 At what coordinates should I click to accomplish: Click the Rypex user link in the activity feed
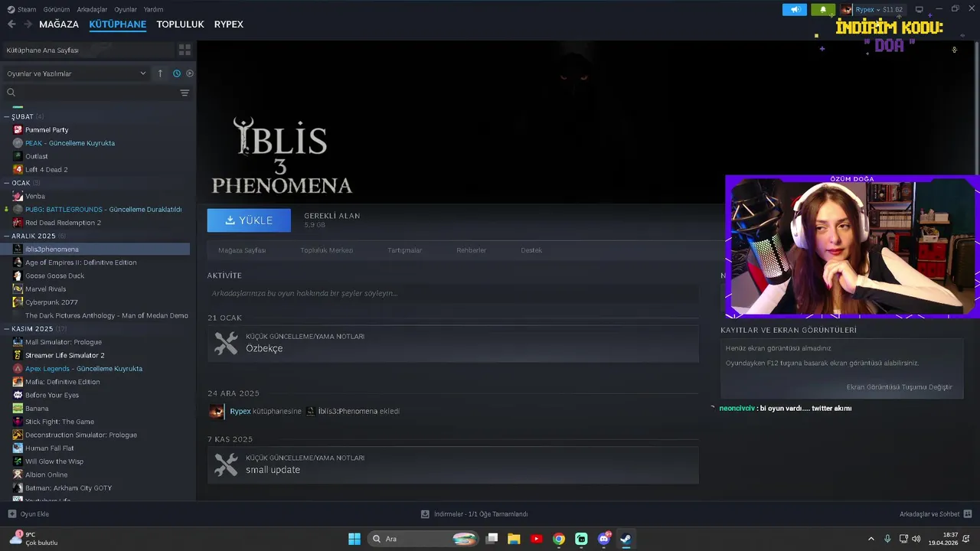coord(240,411)
